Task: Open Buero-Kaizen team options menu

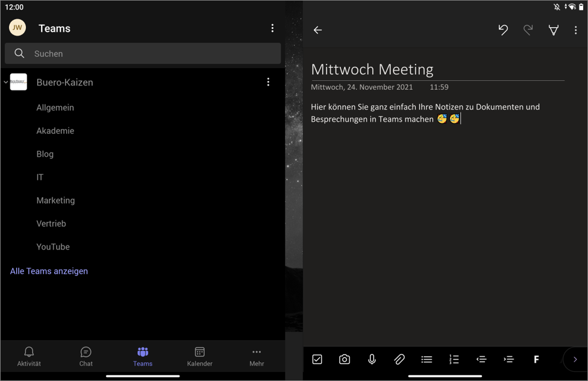Action: [268, 82]
